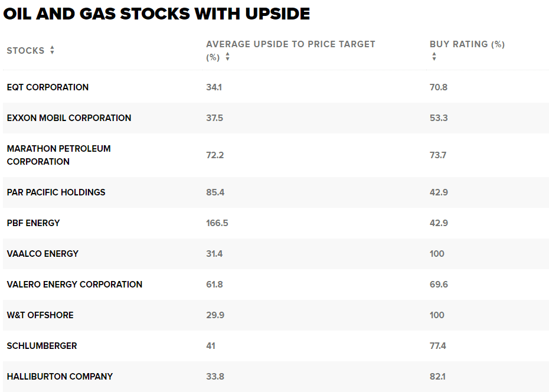This screenshot has height=392, width=549.
Task: Click Marathon Petroleum Corporation entry
Action: tap(58, 155)
